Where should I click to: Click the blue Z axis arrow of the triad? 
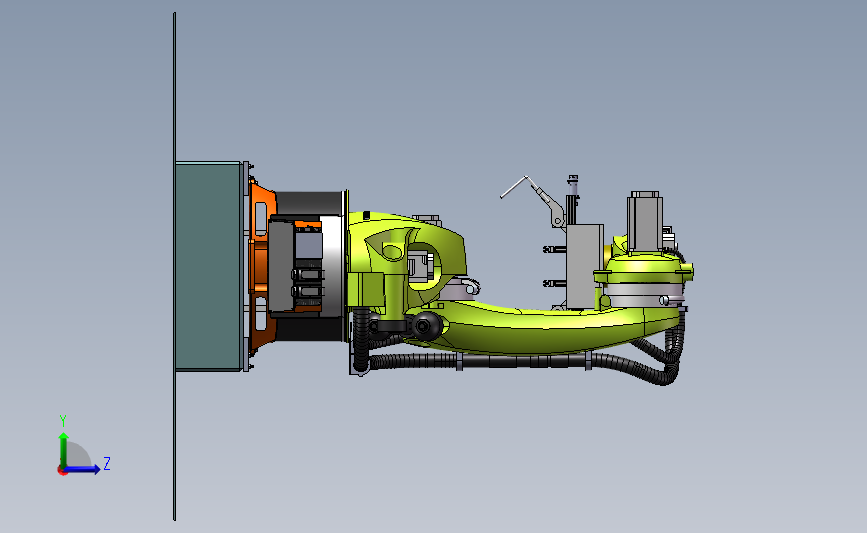pyautogui.click(x=83, y=469)
